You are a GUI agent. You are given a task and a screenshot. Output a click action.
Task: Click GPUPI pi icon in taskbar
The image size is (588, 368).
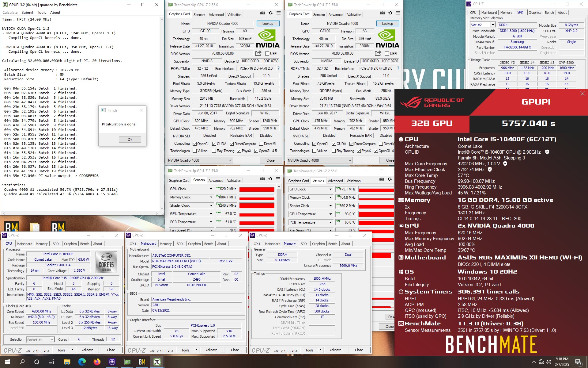[157, 362]
